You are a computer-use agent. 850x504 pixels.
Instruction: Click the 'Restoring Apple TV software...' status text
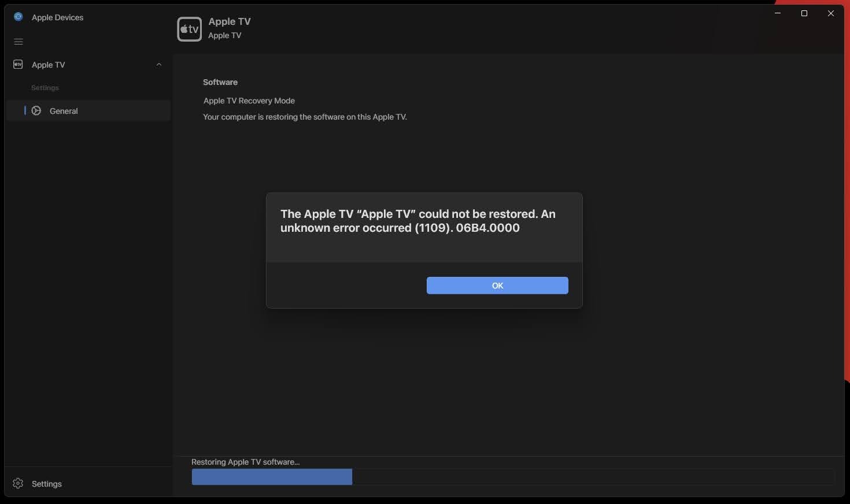245,462
